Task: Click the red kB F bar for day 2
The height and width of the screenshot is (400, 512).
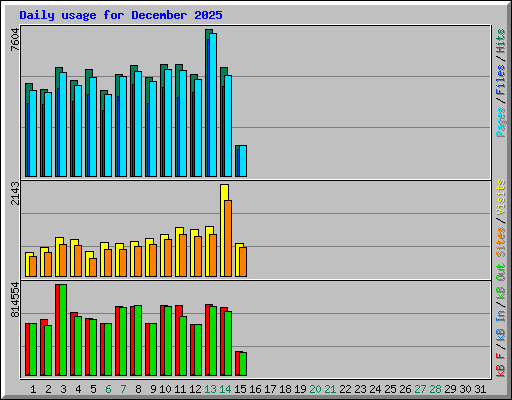Action: [43, 347]
